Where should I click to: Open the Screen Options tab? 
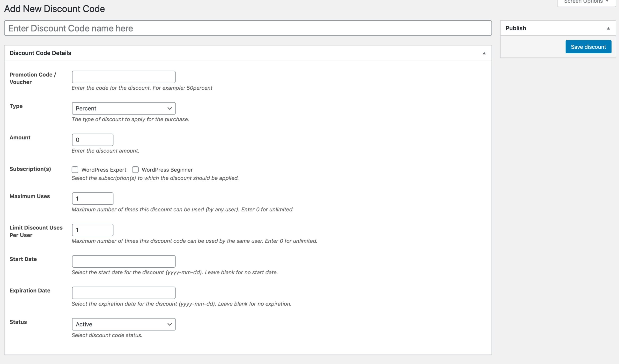(586, 2)
